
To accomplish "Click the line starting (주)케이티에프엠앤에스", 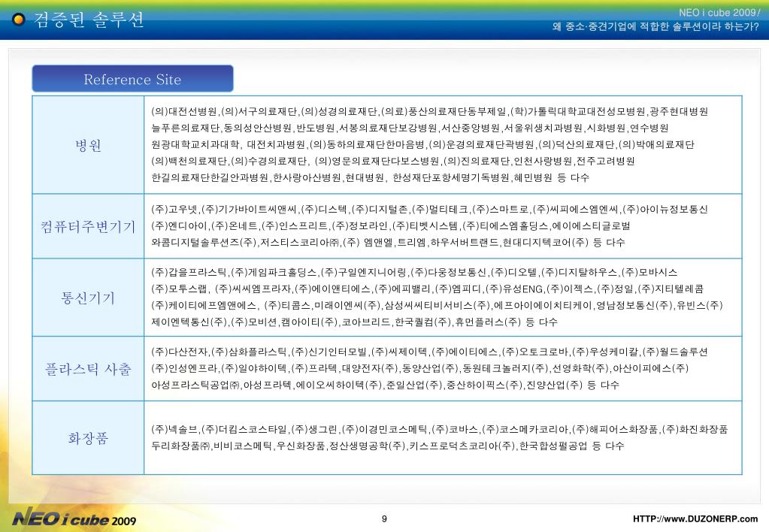I will [437, 306].
